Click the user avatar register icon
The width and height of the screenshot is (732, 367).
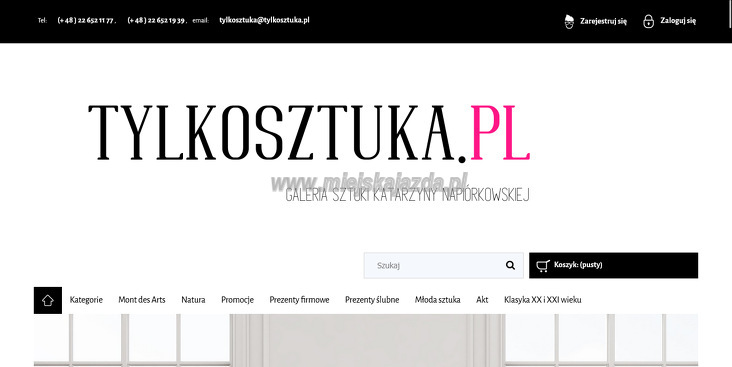click(x=569, y=21)
